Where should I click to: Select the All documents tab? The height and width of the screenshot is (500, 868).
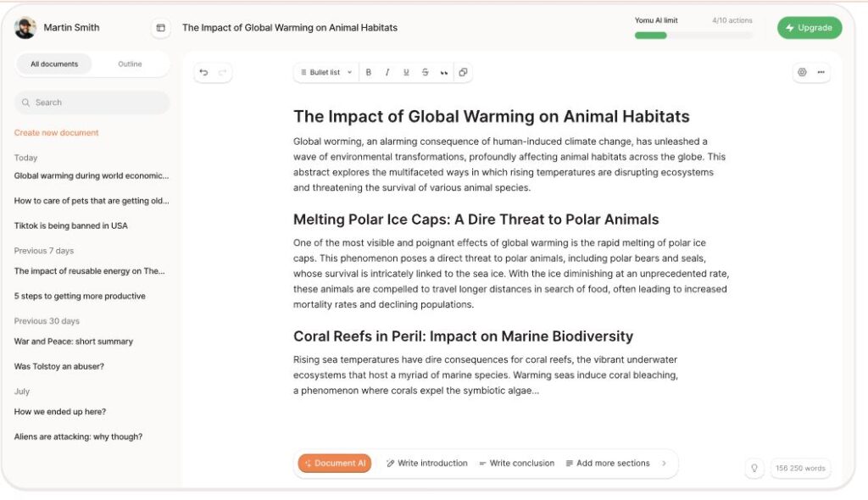[54, 64]
